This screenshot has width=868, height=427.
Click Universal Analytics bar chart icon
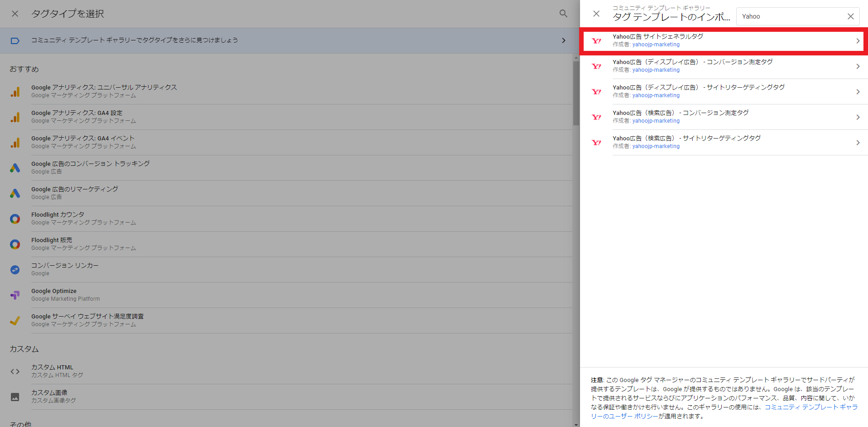[x=15, y=92]
